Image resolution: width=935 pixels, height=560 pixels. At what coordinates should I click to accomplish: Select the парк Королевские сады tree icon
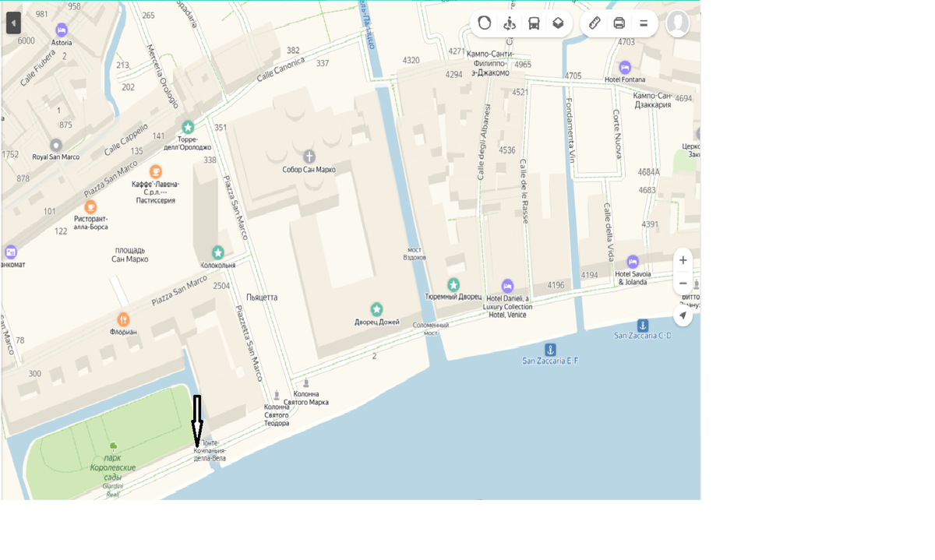pos(113,446)
